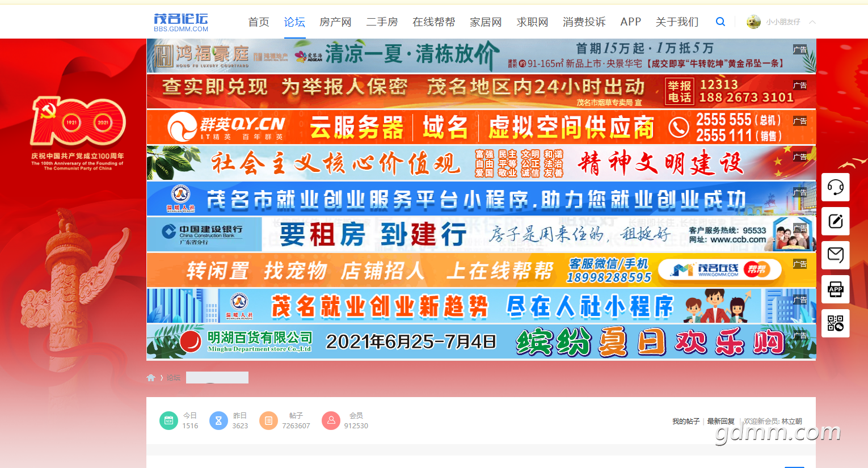Open 消费投诉 navigation item
The width and height of the screenshot is (868, 468).
coord(584,22)
